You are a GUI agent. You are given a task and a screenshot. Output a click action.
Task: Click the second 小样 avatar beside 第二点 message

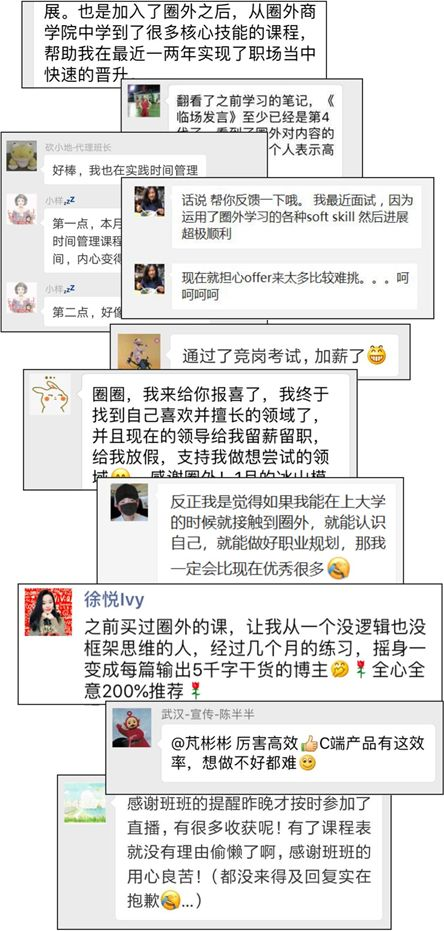pos(21,297)
